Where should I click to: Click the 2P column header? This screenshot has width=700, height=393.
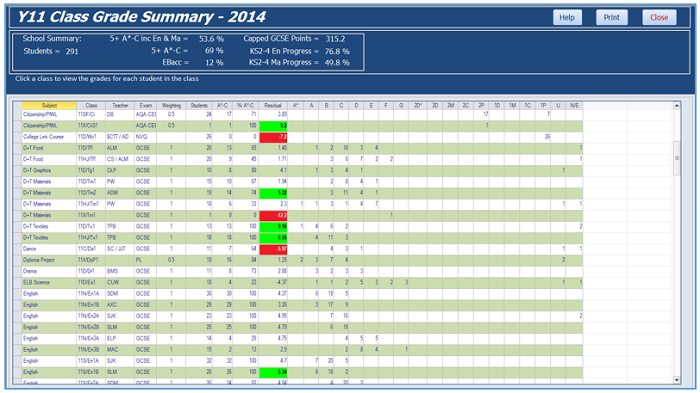[x=481, y=105]
